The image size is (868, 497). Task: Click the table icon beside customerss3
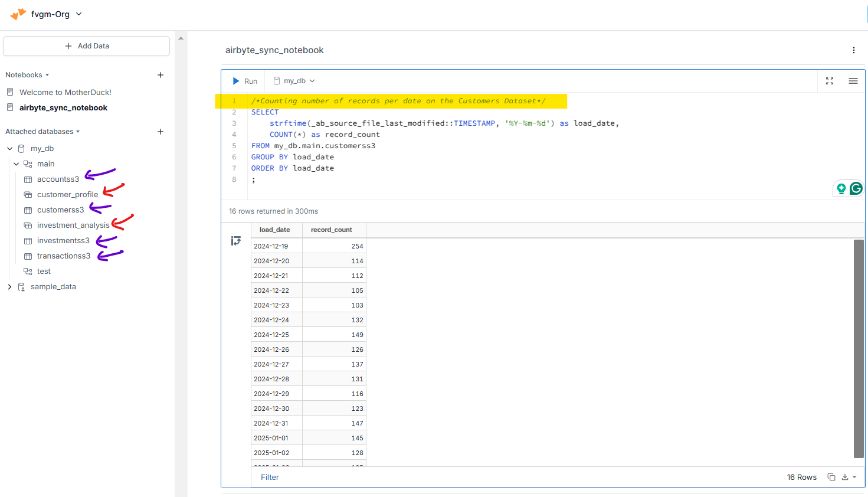click(x=28, y=210)
